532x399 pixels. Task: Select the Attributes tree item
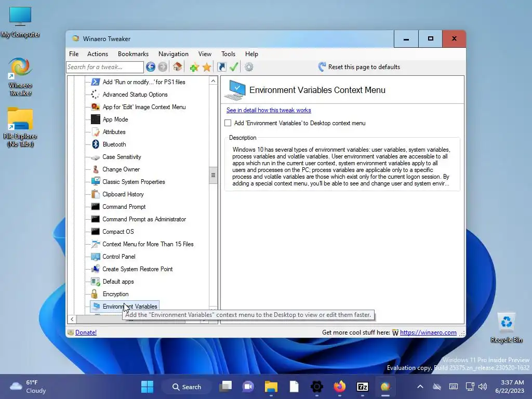point(114,132)
